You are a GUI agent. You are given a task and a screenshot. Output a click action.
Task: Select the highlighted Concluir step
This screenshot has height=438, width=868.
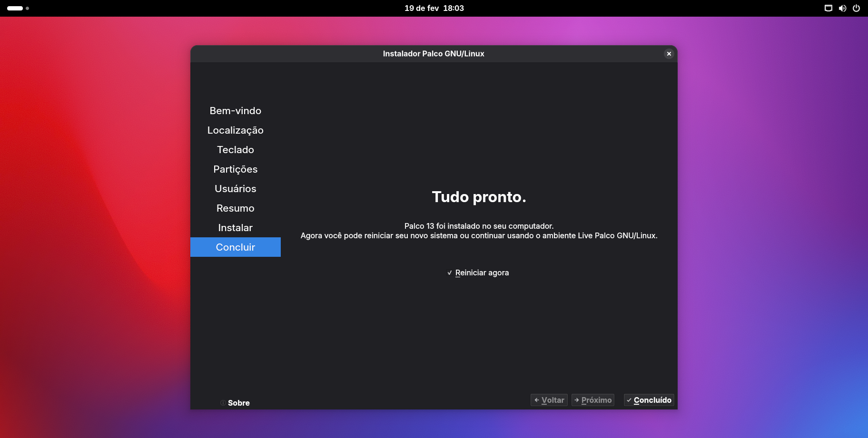(235, 247)
